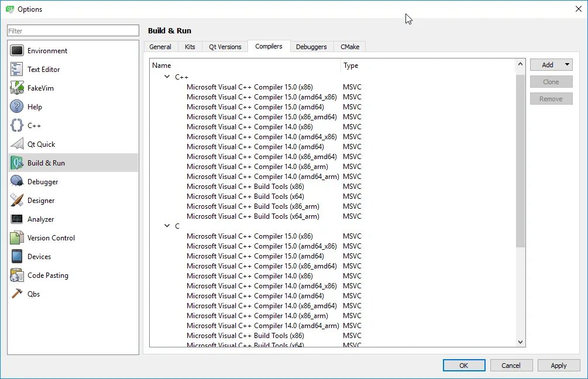Open the Add compiler dropdown arrow
The height and width of the screenshot is (379, 588).
click(x=567, y=64)
